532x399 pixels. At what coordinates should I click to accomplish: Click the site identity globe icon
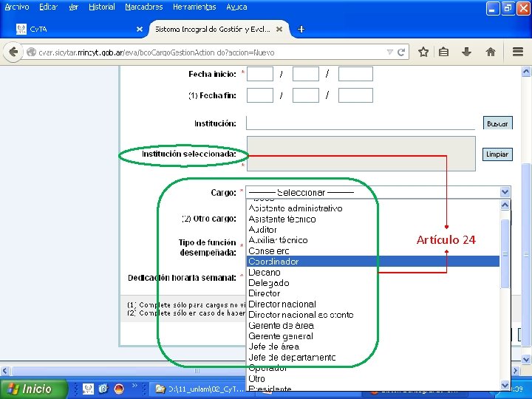[31, 52]
